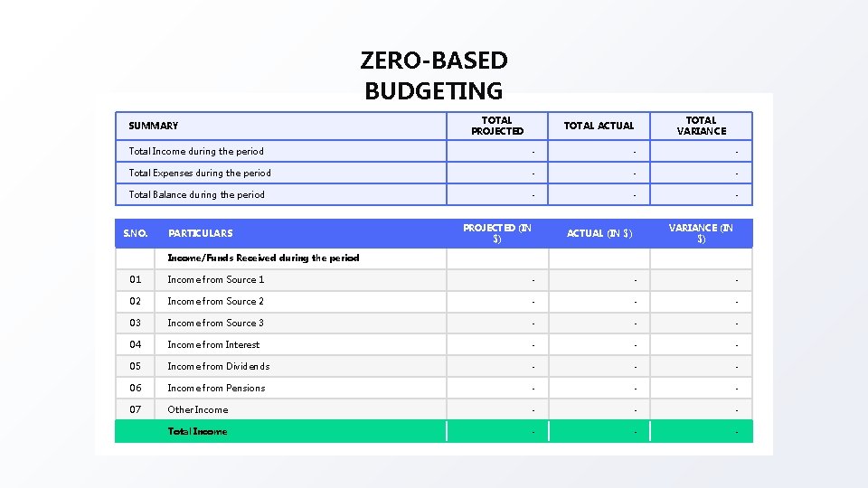The image size is (868, 488).
Task: Select S.NO. column header
Action: pyautogui.click(x=135, y=233)
